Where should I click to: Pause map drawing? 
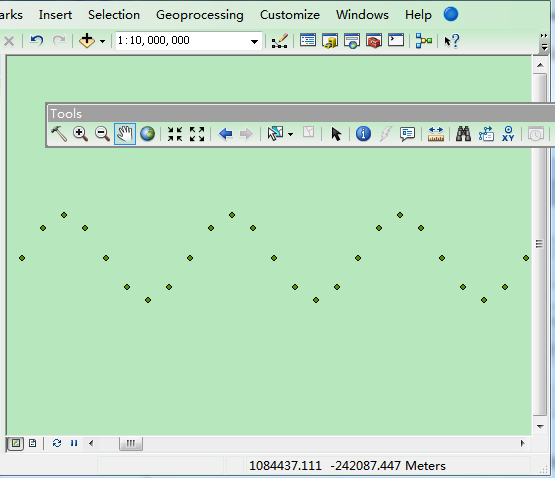coord(74,443)
